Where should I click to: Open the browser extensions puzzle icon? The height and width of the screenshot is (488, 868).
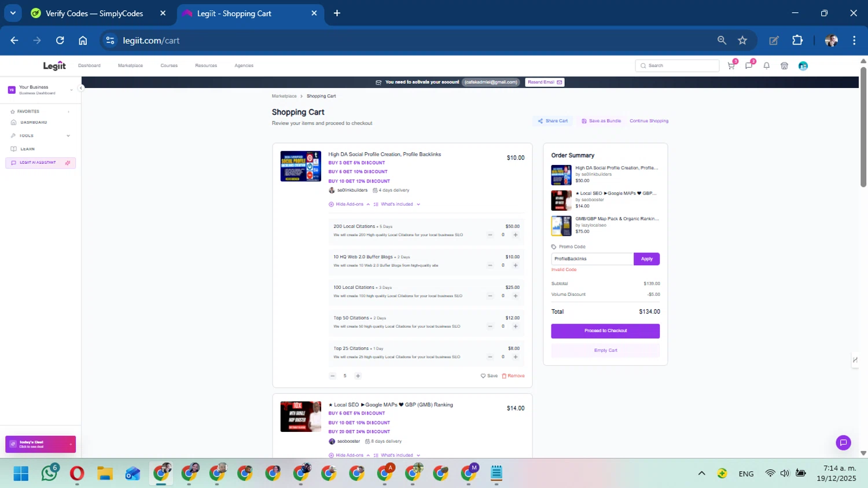click(x=797, y=41)
